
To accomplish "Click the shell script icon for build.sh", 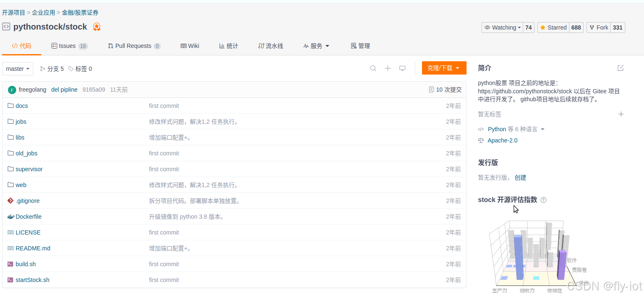I will click(x=11, y=264).
